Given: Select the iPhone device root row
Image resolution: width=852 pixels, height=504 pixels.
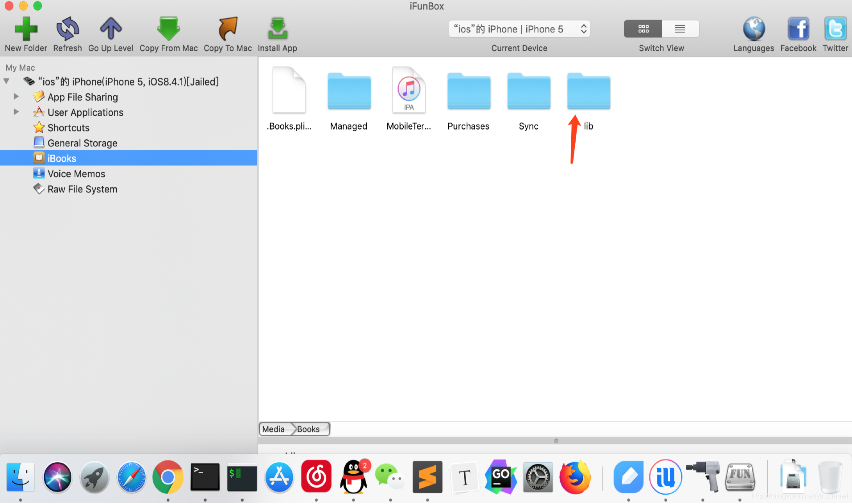Looking at the screenshot, I should coord(128,81).
